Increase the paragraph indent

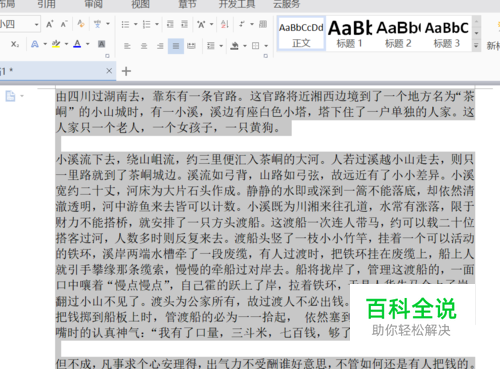coord(185,24)
